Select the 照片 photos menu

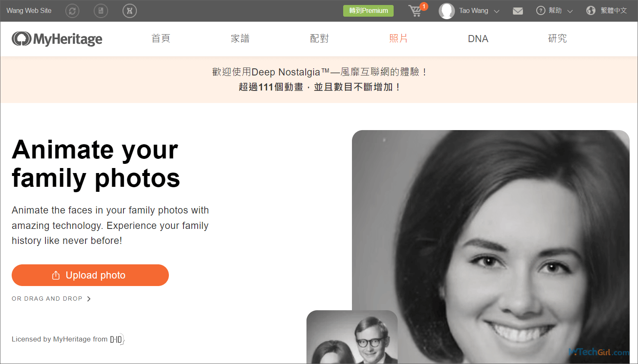coord(399,39)
